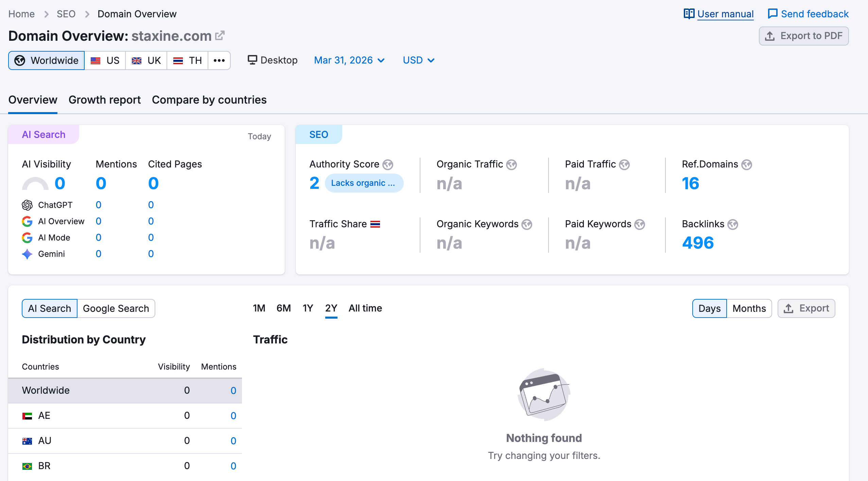Click the globe icon beside Organic Keywords
This screenshot has width=868, height=481.
(x=527, y=225)
